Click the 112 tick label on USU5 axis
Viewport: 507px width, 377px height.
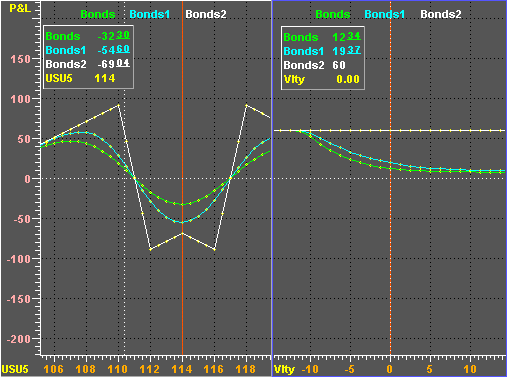(150, 369)
